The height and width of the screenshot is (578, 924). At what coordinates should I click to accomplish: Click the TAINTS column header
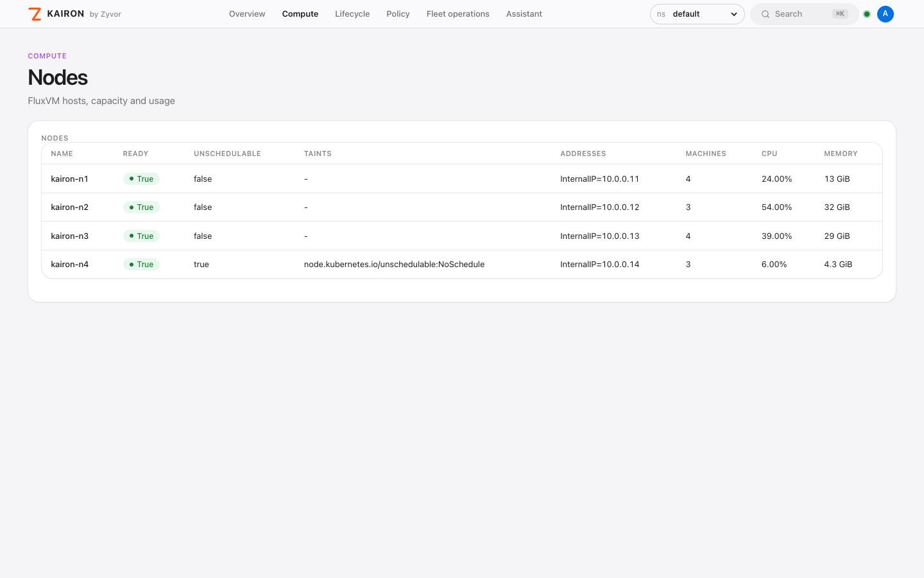[x=318, y=153]
